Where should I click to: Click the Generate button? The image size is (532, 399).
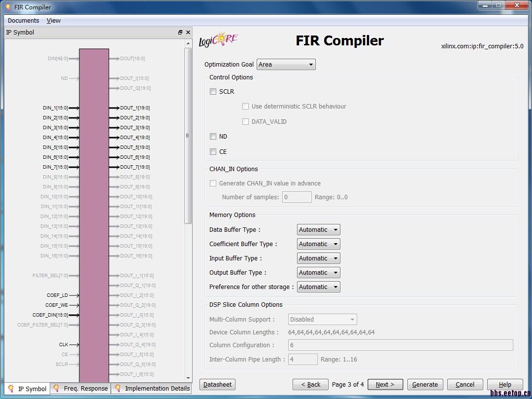pos(425,384)
